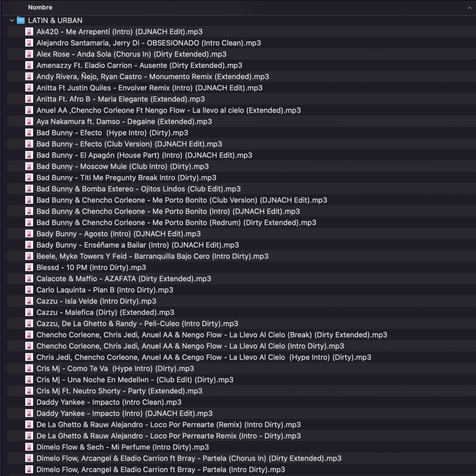This screenshot has height=476, width=476.
Task: Click mp3 icon for Cazzu - Malefica
Action: pos(29,313)
